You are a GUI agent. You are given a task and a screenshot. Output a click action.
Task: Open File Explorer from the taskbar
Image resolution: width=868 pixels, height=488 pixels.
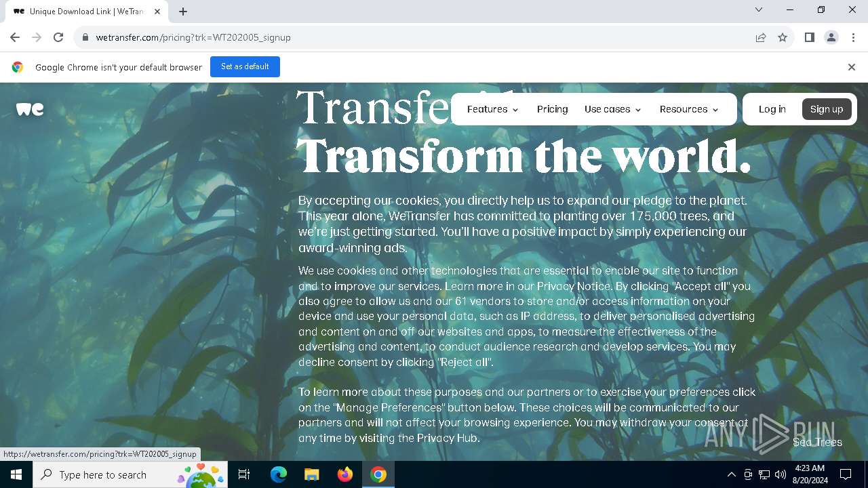[311, 474]
